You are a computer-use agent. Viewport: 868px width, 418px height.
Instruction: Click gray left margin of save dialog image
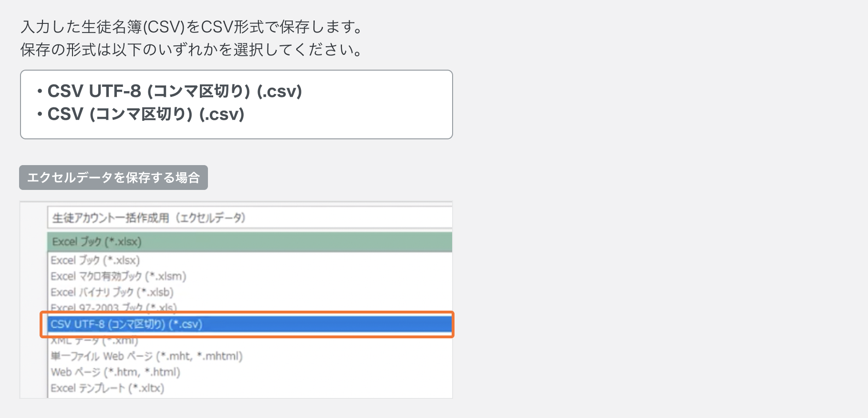pos(33,301)
